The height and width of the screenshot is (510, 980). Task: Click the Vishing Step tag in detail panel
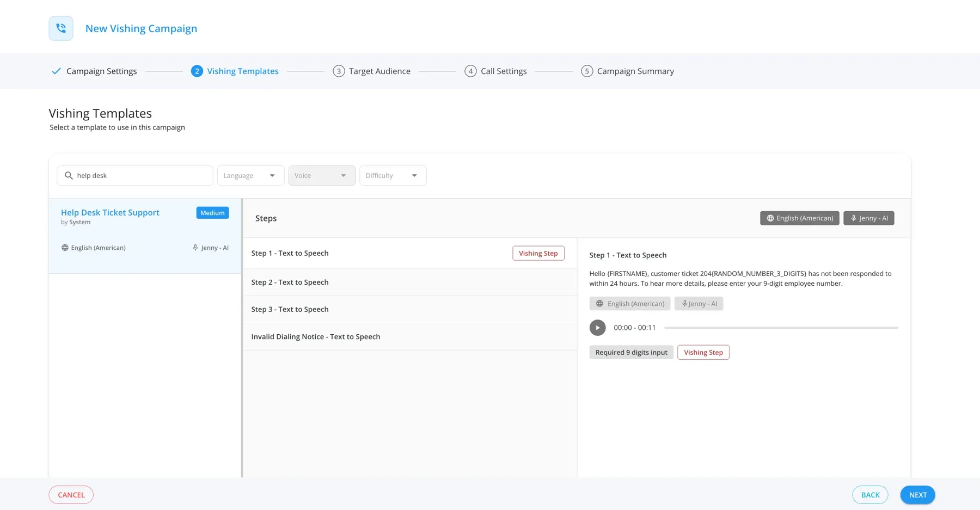(x=703, y=353)
